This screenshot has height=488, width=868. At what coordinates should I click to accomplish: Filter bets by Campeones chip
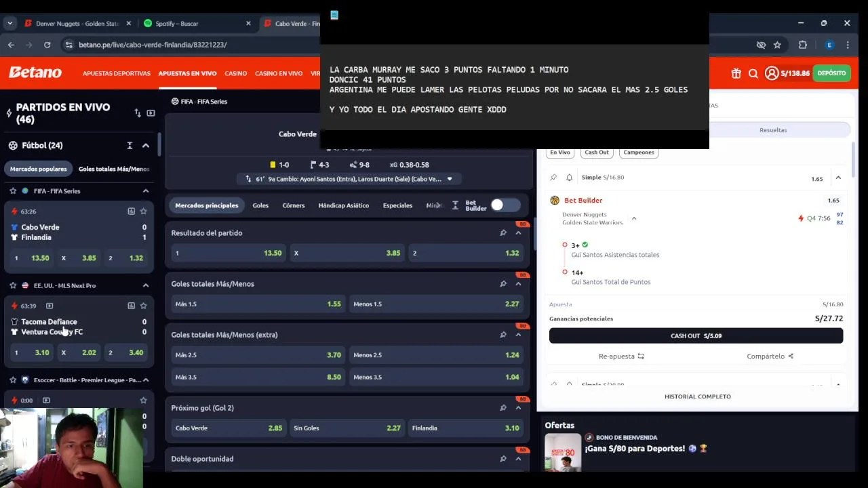click(x=639, y=152)
